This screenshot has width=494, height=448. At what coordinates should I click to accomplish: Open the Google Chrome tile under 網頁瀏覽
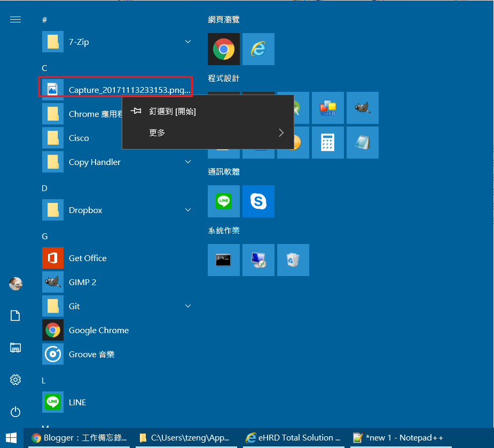click(223, 49)
